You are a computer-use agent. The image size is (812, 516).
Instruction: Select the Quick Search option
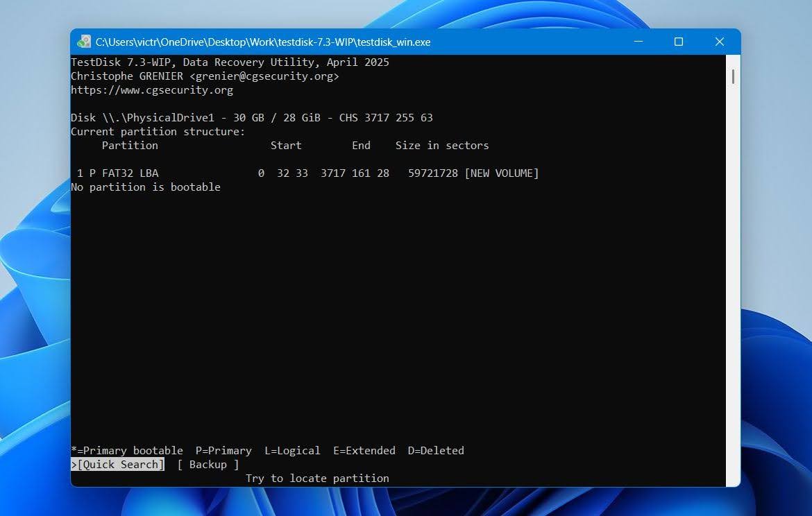point(117,464)
